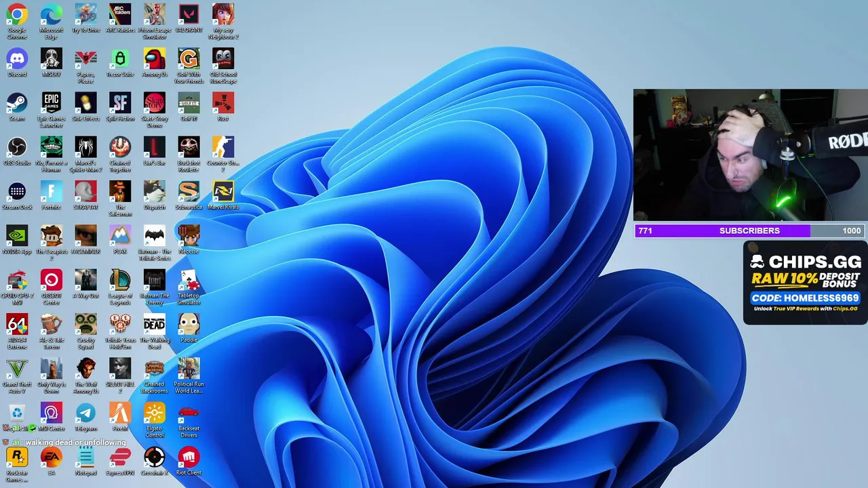
Task: Select the Among Us desktop icon
Action: pos(155,58)
